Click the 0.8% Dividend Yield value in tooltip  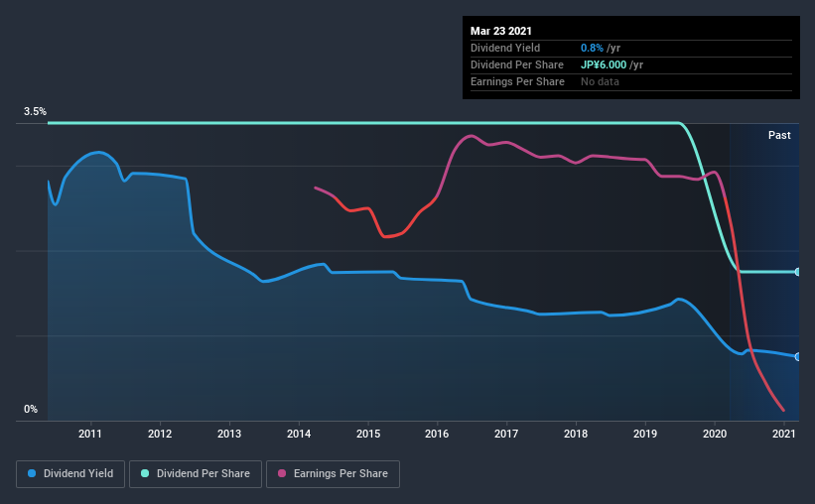click(x=592, y=48)
